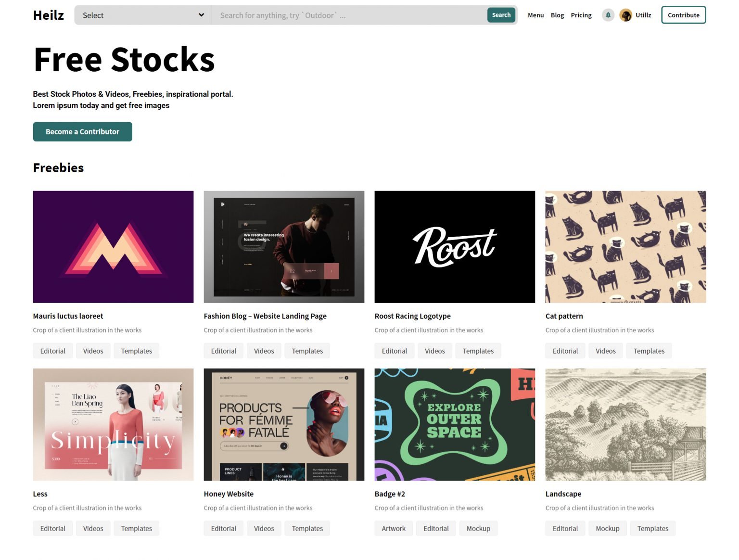The image size is (739, 560).
Task: Go to the Blog page
Action: (557, 15)
